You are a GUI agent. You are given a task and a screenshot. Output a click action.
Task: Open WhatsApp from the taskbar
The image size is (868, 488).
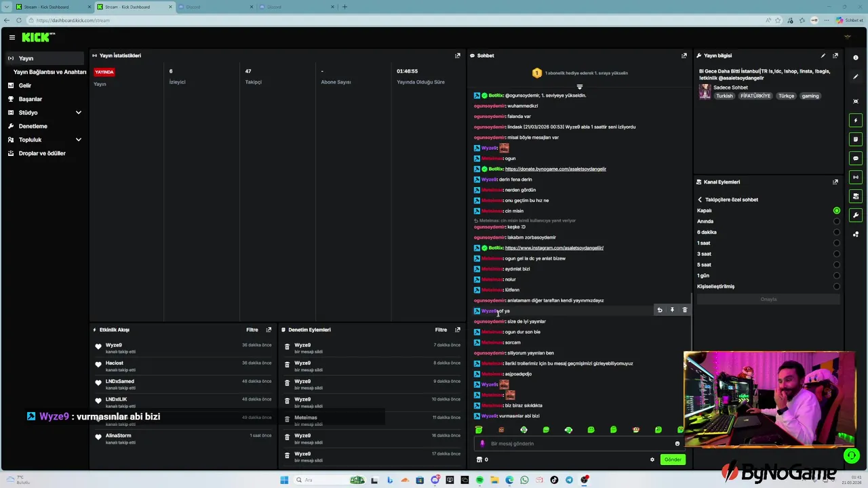pyautogui.click(x=524, y=480)
